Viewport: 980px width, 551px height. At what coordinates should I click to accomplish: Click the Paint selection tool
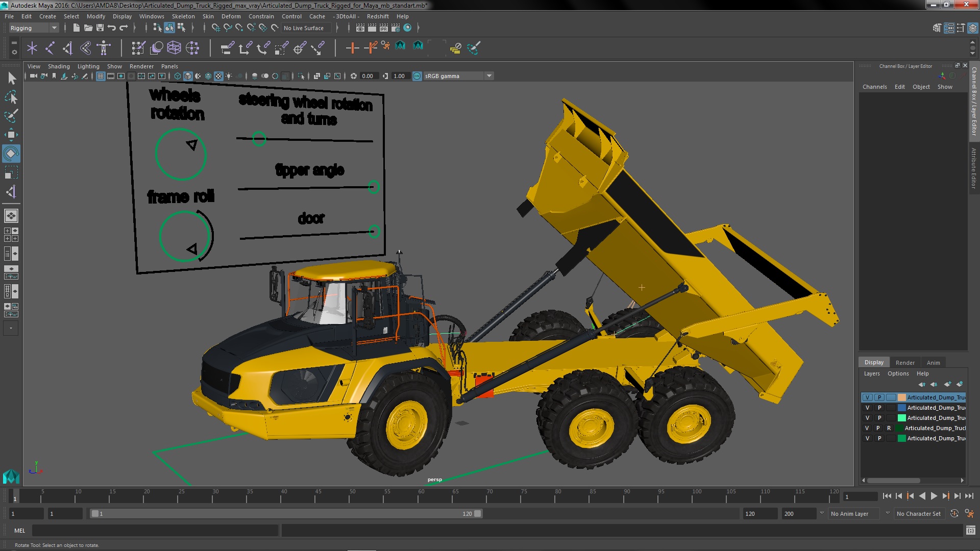point(11,116)
